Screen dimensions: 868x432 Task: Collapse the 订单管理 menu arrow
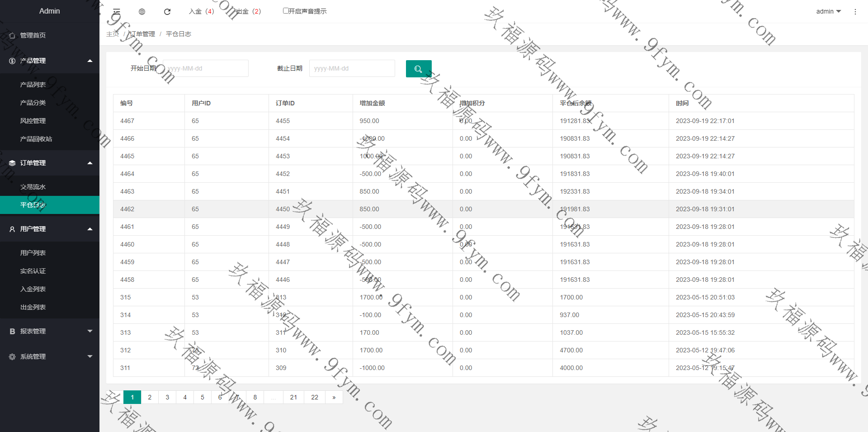90,163
